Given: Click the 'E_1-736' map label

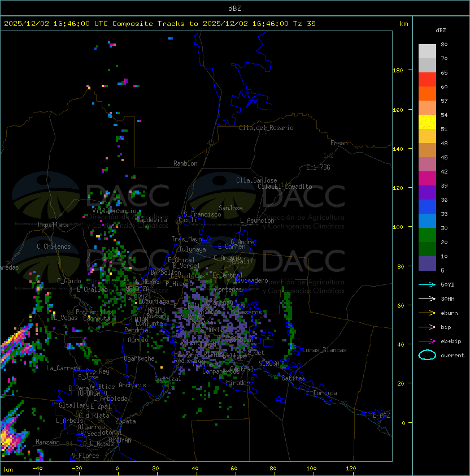Looking at the screenshot, I should [x=318, y=167].
